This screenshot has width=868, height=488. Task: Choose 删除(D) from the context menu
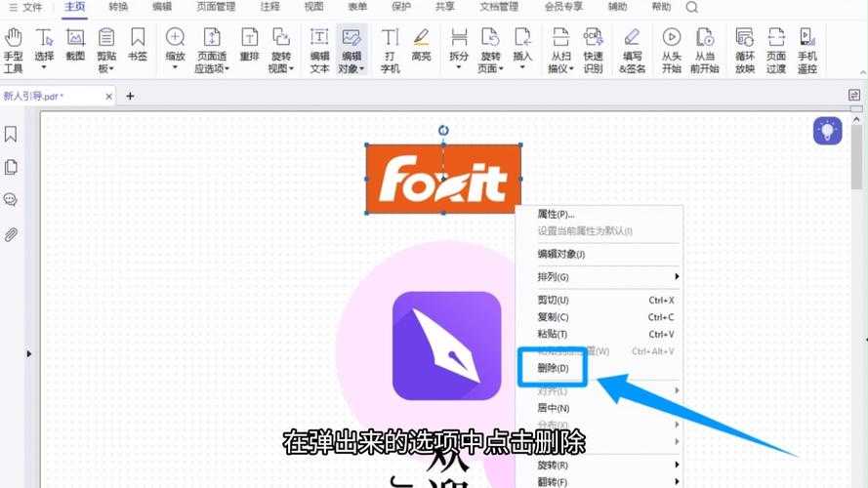(x=553, y=368)
